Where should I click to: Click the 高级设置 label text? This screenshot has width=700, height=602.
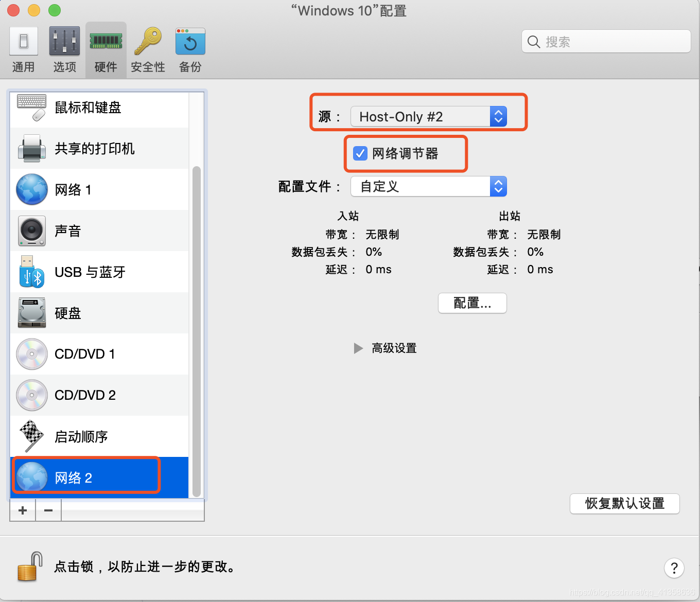pos(394,348)
